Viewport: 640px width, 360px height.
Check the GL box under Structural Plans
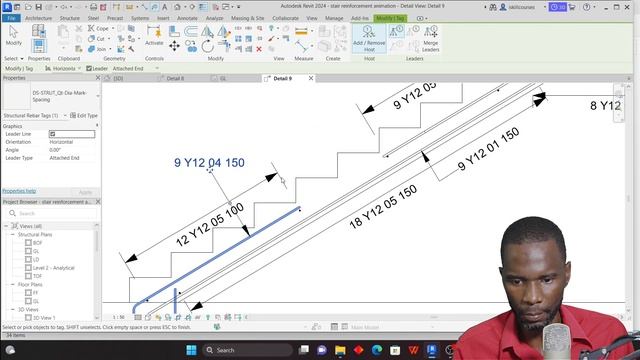pyautogui.click(x=28, y=251)
